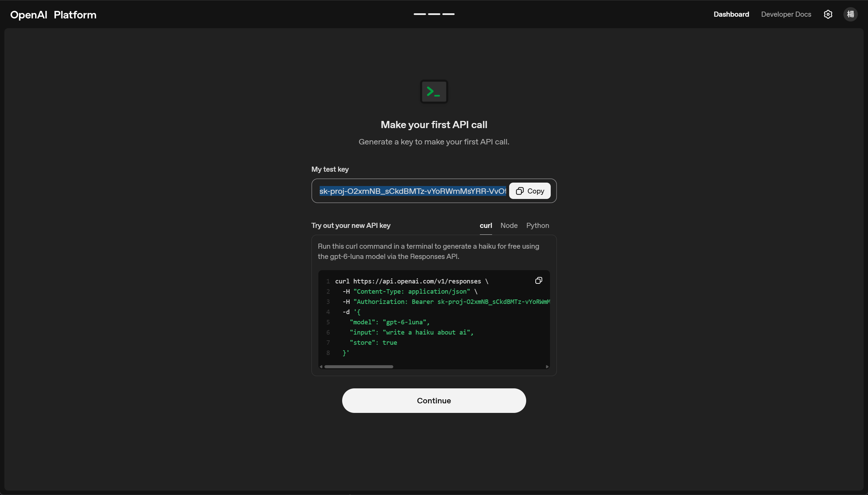Click the "store": true line

pos(373,343)
